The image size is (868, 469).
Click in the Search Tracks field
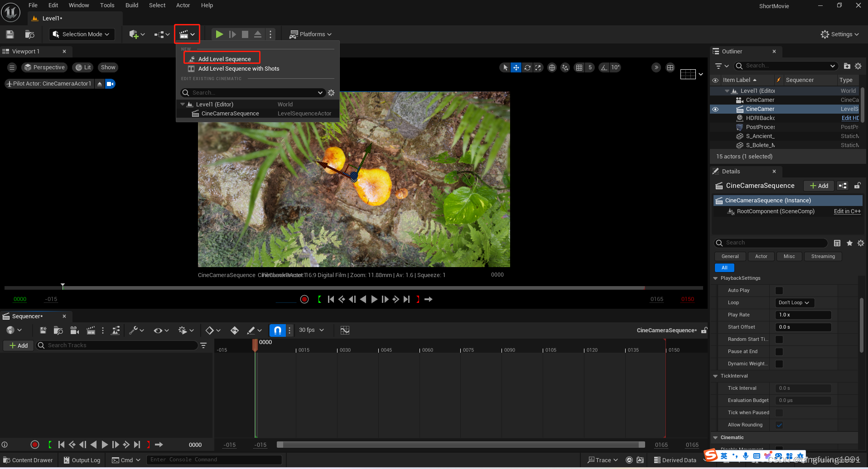tap(117, 345)
